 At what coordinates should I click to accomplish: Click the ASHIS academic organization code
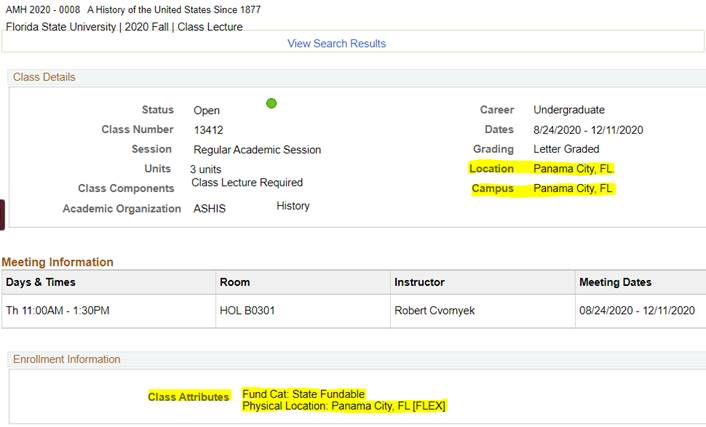(x=209, y=209)
